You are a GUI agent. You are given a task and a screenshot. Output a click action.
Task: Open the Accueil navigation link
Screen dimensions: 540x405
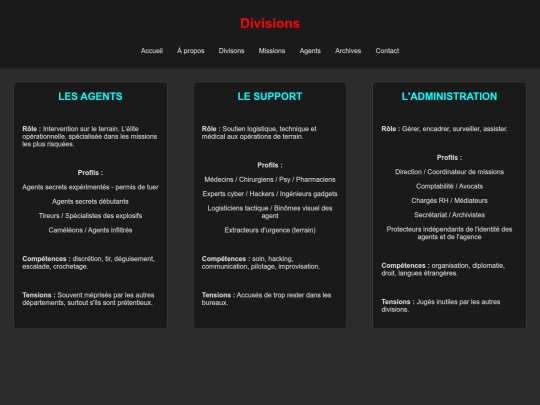coord(152,51)
